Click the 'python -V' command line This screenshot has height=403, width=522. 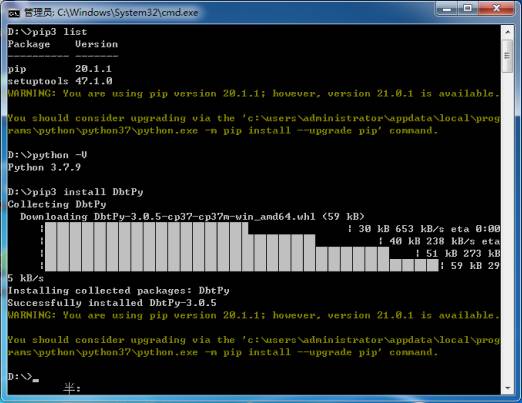47,155
